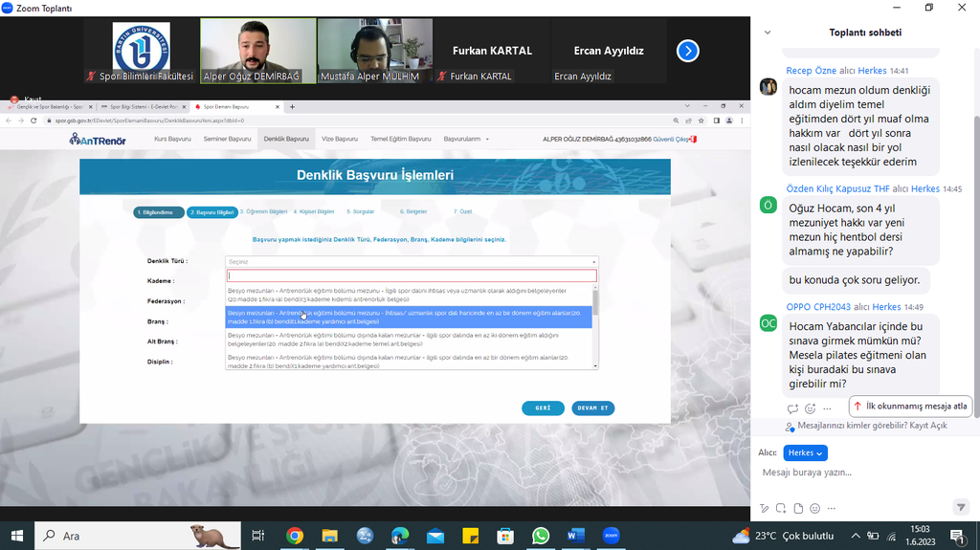980x550 pixels.
Task: Open Google Chrome from the taskbar
Action: [295, 536]
